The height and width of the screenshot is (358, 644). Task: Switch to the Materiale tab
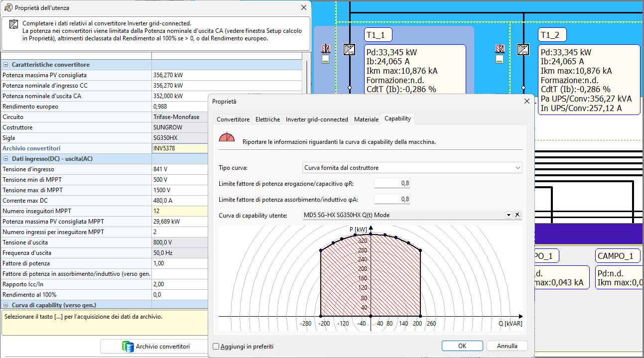tap(366, 119)
